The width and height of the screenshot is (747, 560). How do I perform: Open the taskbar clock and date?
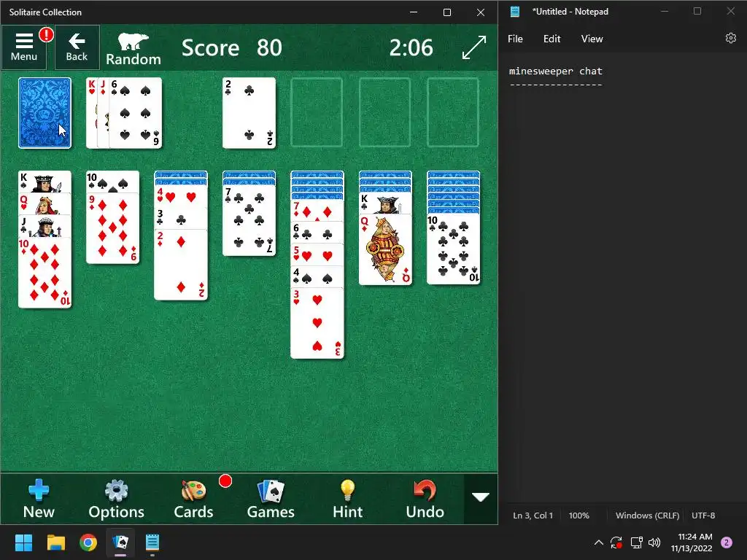tap(692, 542)
